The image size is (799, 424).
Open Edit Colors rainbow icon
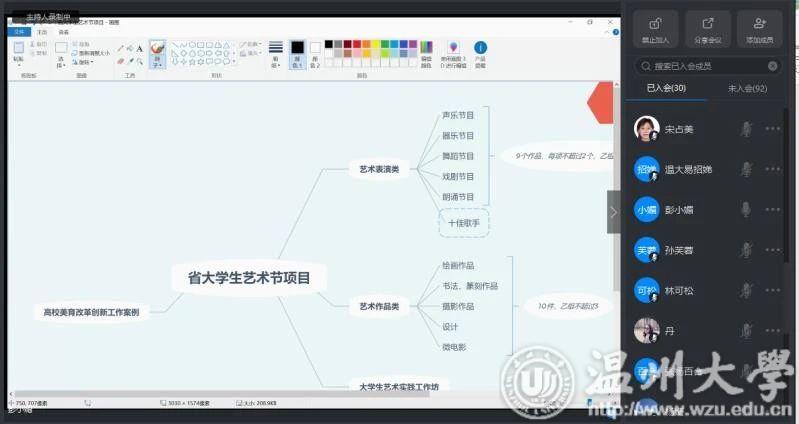pyautogui.click(x=426, y=52)
